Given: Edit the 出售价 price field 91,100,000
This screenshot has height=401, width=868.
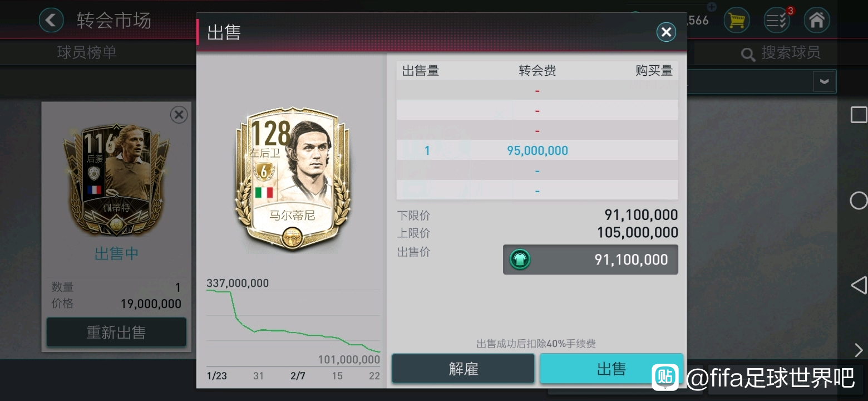Looking at the screenshot, I should click(590, 260).
